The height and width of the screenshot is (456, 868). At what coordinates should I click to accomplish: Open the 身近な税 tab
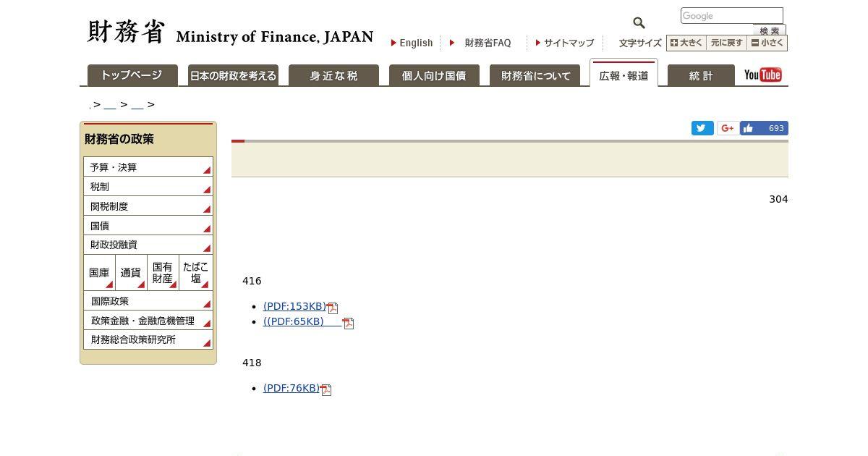(x=333, y=75)
